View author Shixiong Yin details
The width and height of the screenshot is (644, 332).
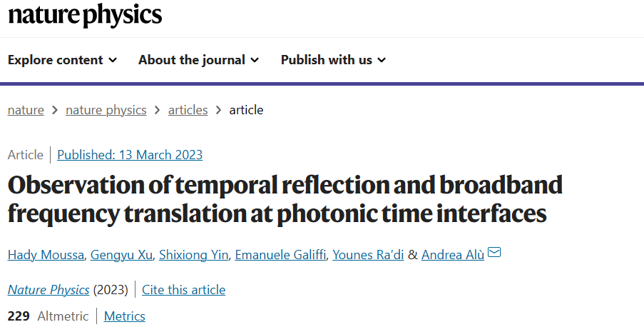193,255
